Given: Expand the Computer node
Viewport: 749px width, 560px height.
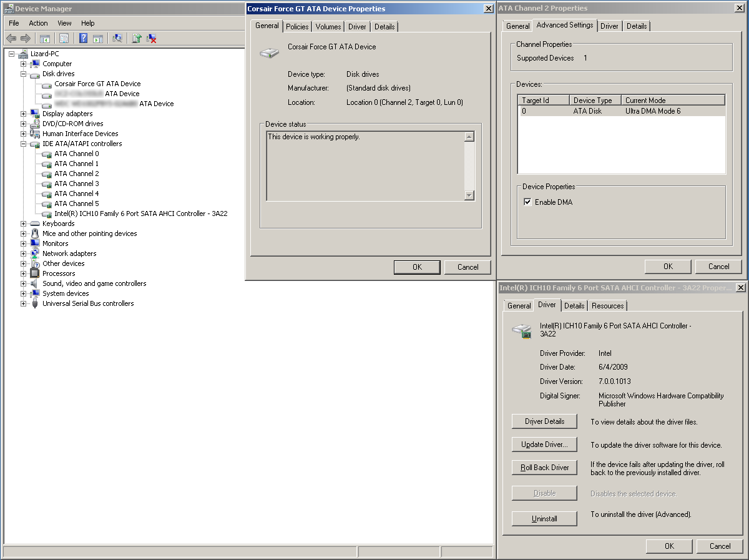Looking at the screenshot, I should 23,64.
